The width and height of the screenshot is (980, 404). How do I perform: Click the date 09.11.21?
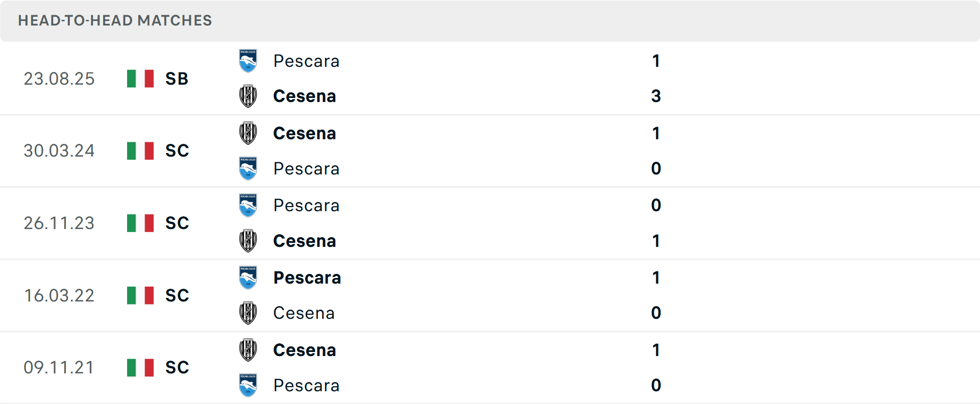(x=59, y=367)
